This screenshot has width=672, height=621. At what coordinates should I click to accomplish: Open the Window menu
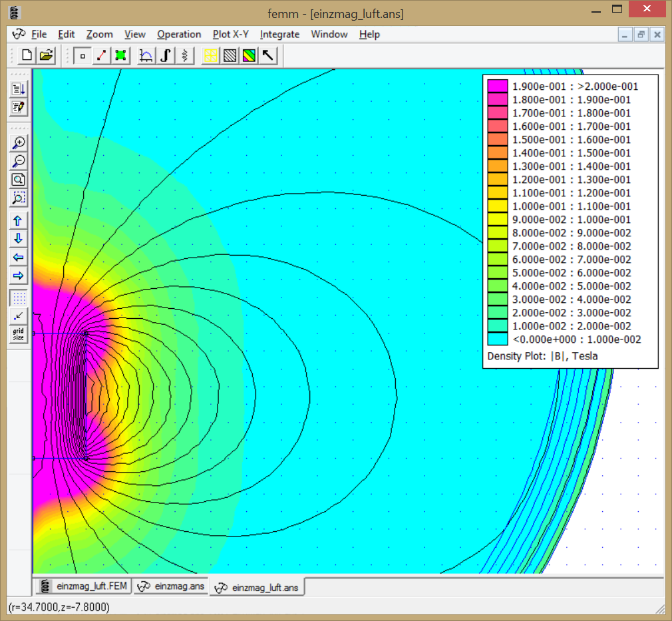point(329,35)
